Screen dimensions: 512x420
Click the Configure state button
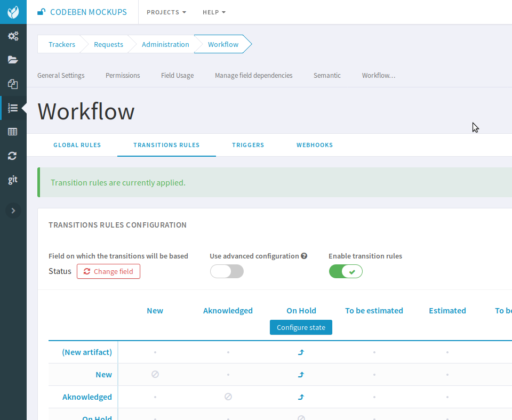tap(301, 327)
